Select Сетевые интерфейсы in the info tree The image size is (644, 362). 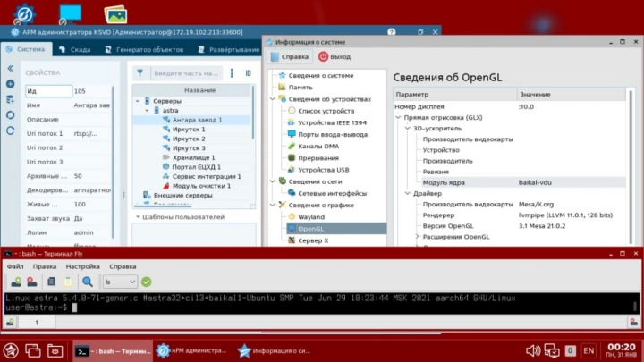coord(331,193)
